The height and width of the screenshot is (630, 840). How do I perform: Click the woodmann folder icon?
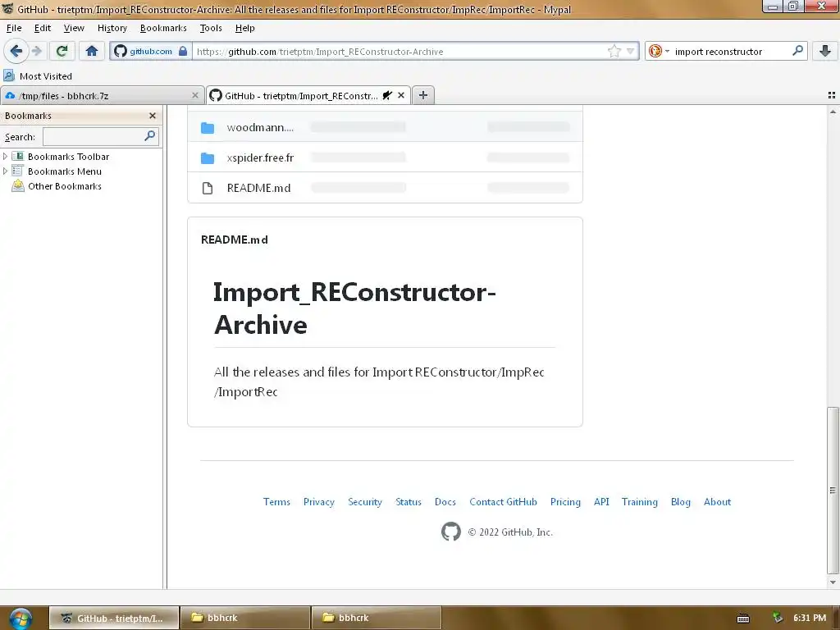208,128
